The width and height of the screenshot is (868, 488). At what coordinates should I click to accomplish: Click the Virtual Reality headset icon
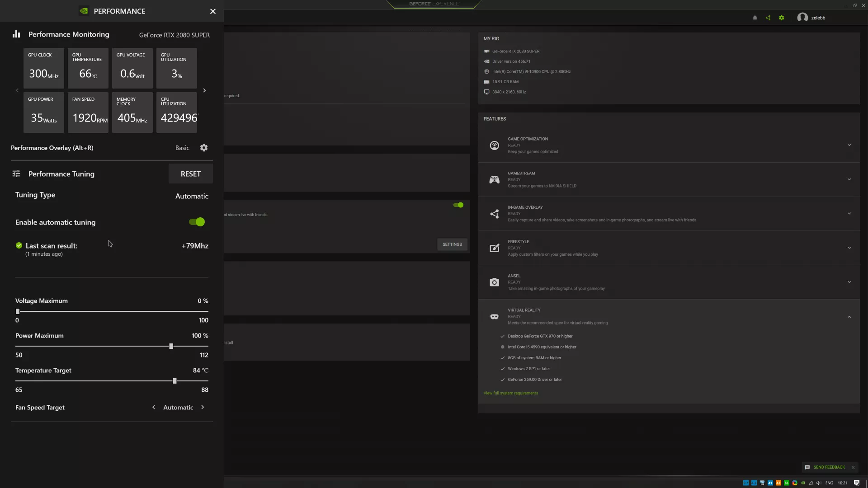(495, 317)
